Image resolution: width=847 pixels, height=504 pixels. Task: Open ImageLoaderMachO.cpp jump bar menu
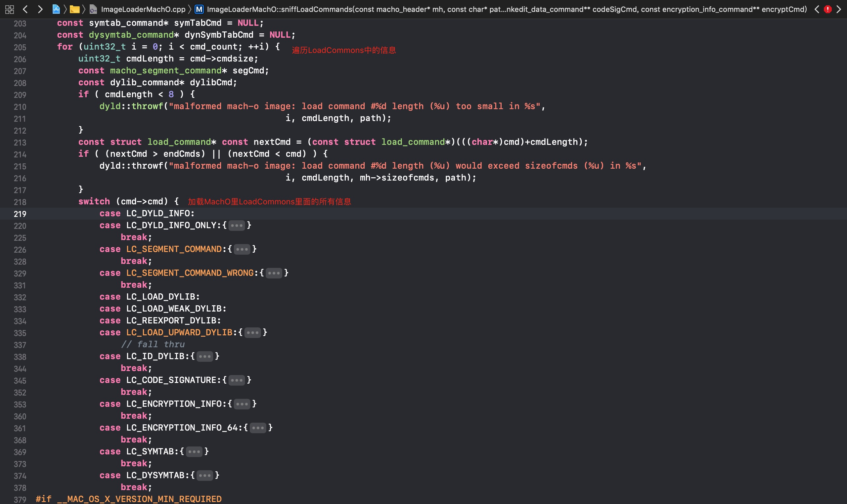[x=143, y=9]
